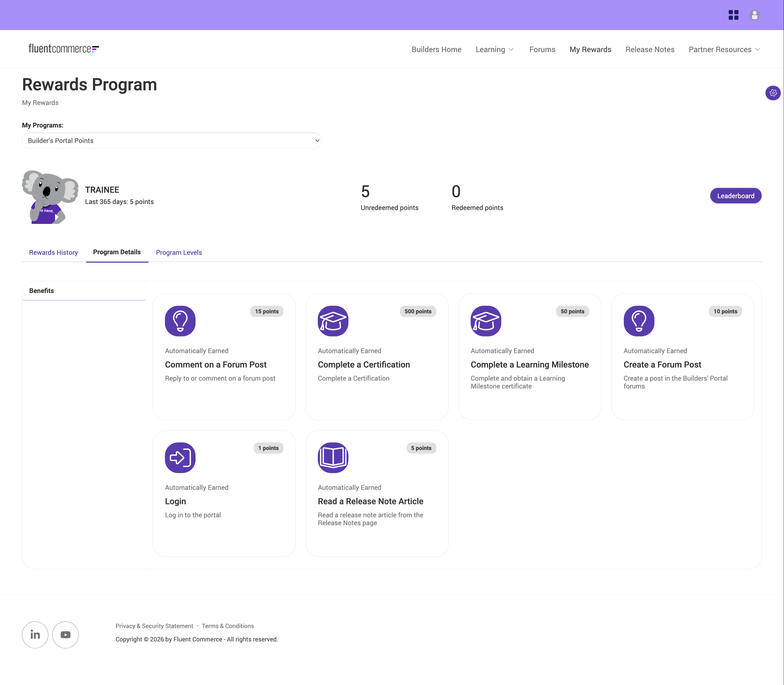Viewport: 784px width, 685px height.
Task: Click the Create a Forum Post title
Action: point(662,365)
